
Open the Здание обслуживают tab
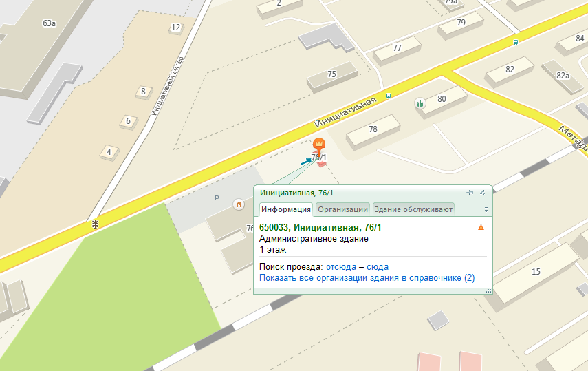(413, 209)
